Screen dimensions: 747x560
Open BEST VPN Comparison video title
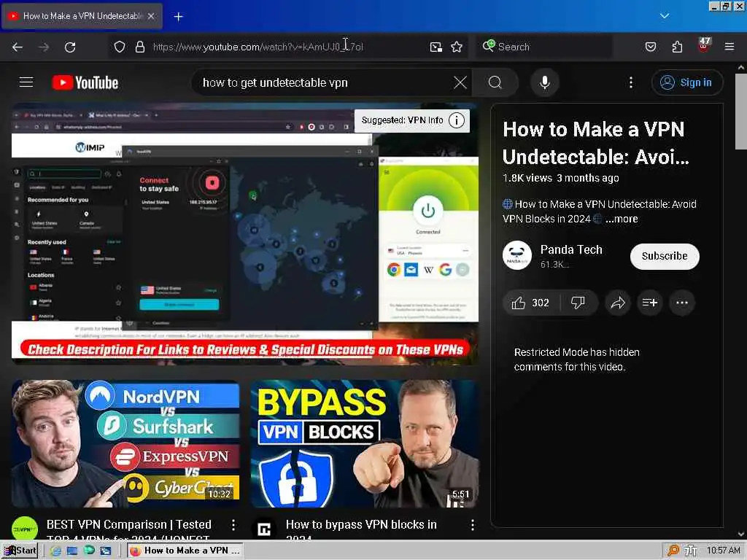tap(128, 529)
